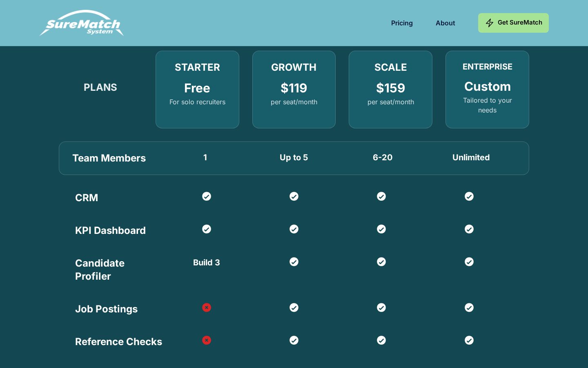Click CRM checkmark under Scale plan

coord(381,196)
